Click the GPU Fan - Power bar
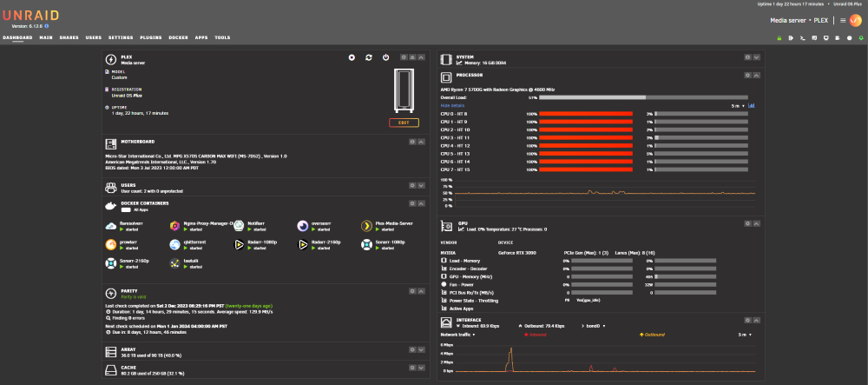The height and width of the screenshot is (385, 868). 602,284
